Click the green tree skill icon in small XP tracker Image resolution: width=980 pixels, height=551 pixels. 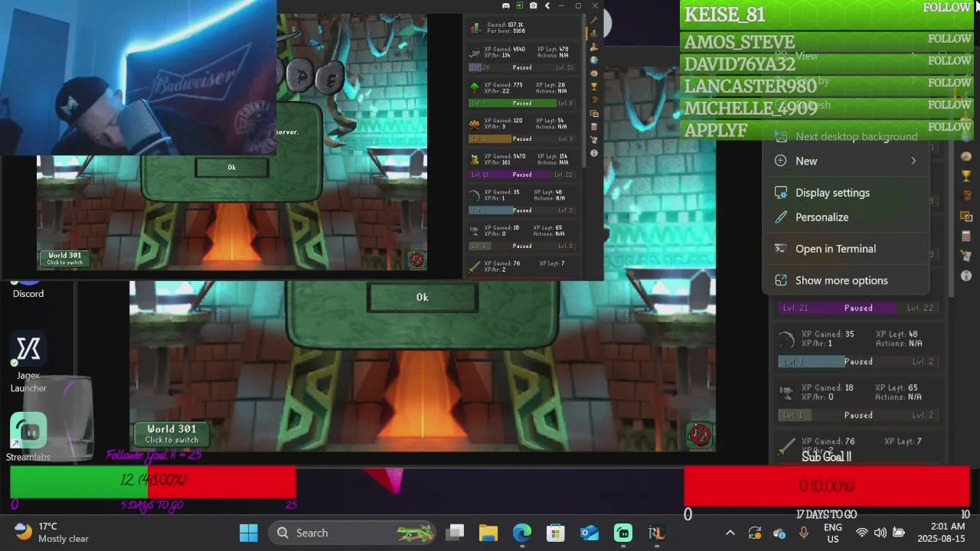pyautogui.click(x=474, y=88)
